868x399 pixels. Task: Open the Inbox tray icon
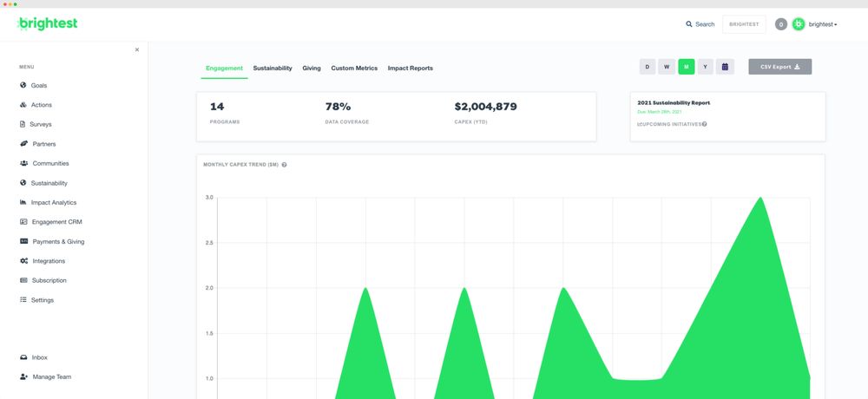23,357
